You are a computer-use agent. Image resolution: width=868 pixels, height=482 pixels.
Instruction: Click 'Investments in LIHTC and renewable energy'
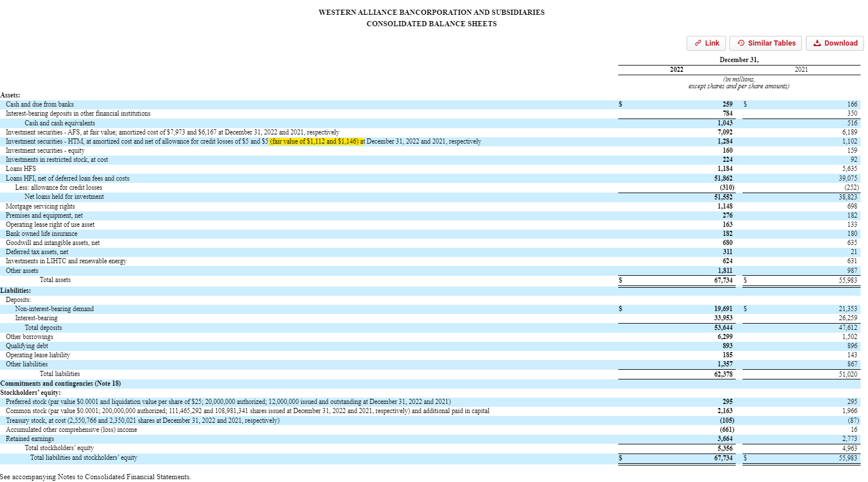click(x=66, y=261)
